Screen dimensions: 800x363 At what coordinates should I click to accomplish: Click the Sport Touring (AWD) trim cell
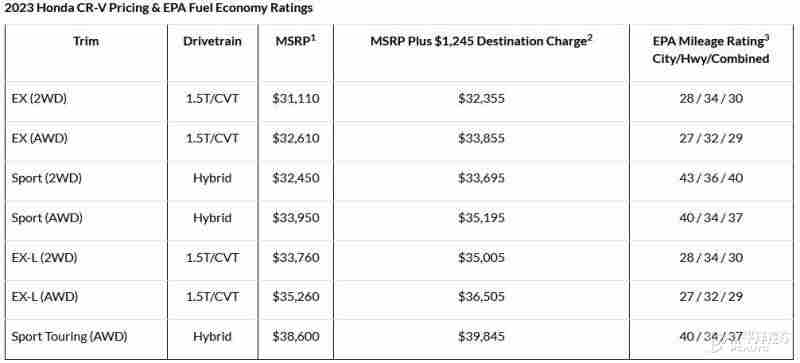tap(69, 337)
